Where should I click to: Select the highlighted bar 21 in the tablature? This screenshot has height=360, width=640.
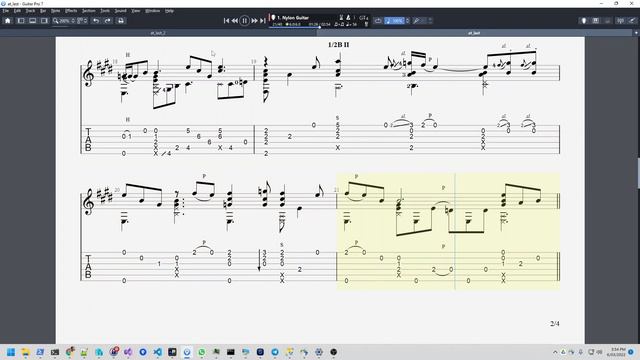[448, 266]
